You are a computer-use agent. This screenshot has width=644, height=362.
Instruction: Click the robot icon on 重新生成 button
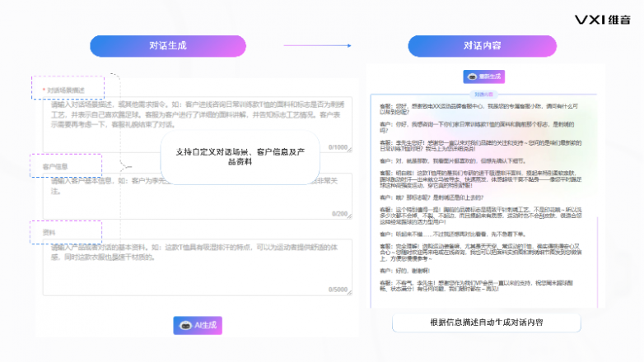coord(473,77)
